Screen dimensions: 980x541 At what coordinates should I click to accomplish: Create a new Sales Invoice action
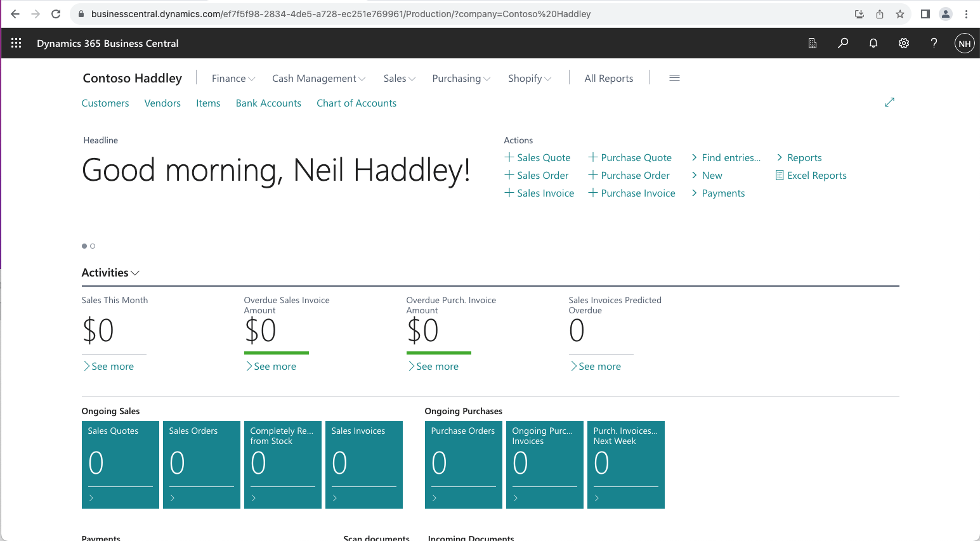click(x=539, y=193)
